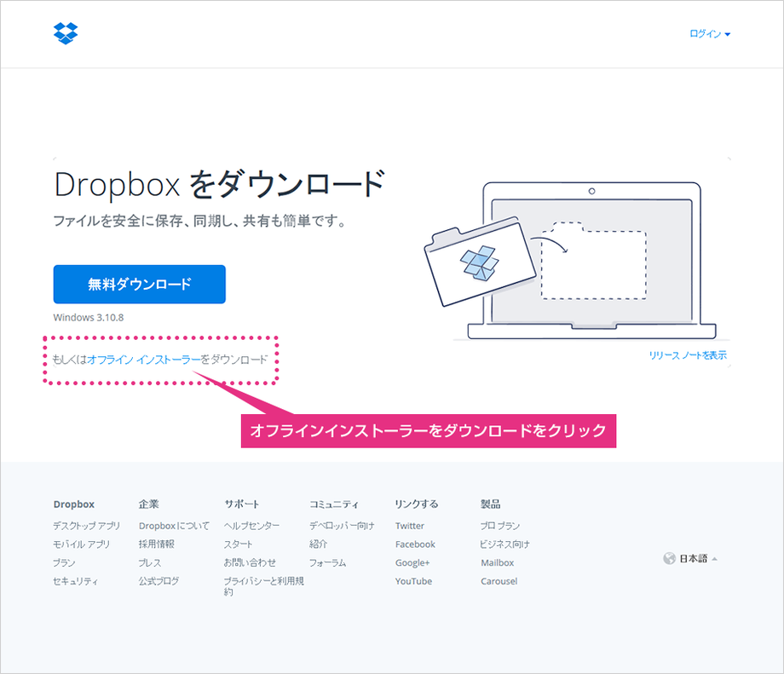This screenshot has height=674, width=784.
Task: Click the リンクする footer column heading
Action: pyautogui.click(x=417, y=504)
